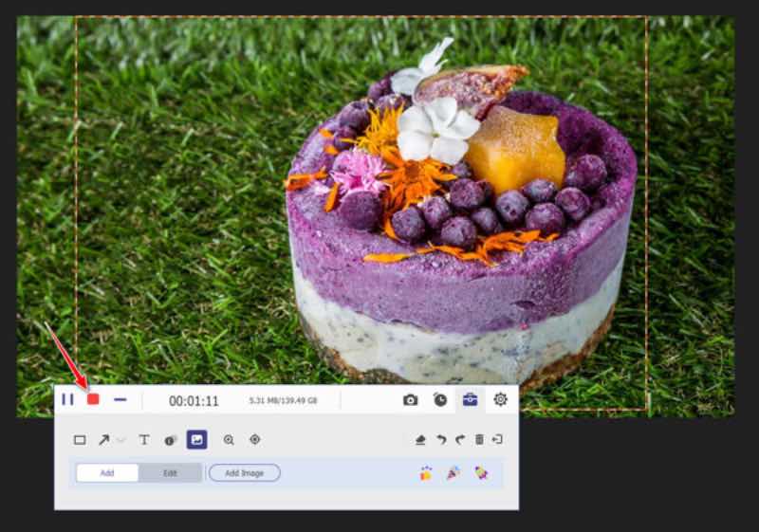Image resolution: width=759 pixels, height=532 pixels.
Task: Open the settings gear
Action: click(500, 399)
